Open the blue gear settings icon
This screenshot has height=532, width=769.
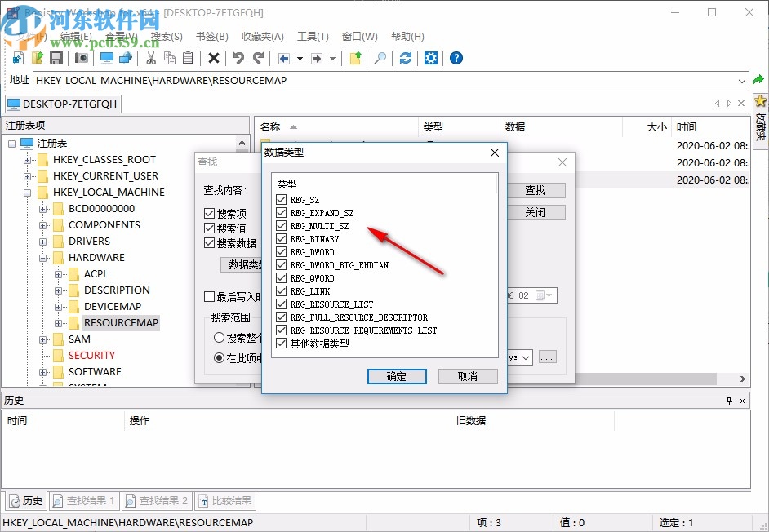tap(431, 58)
